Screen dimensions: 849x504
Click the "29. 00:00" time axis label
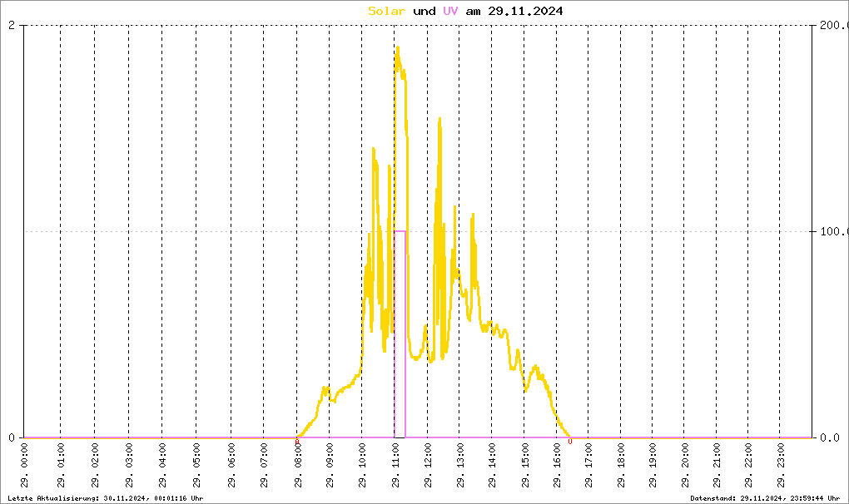click(24, 465)
